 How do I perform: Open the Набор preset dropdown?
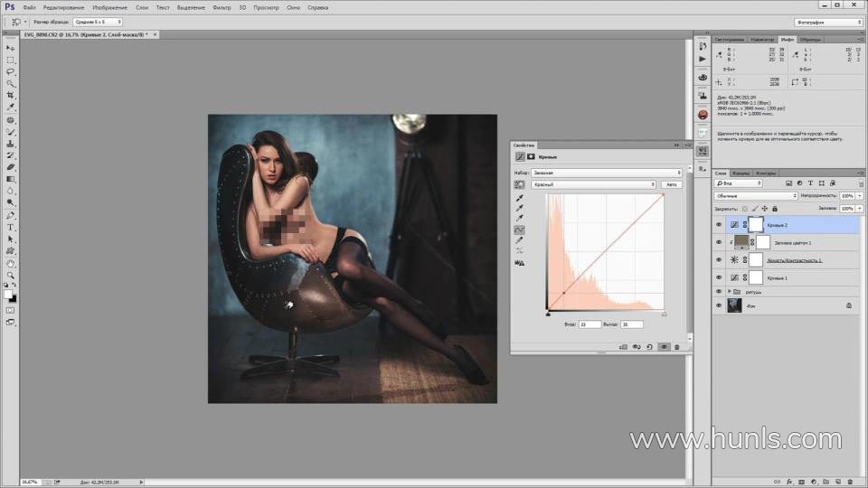click(606, 173)
